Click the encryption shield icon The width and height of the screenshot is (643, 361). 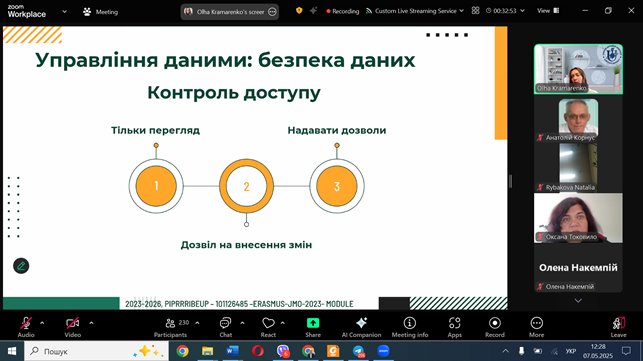coord(299,11)
